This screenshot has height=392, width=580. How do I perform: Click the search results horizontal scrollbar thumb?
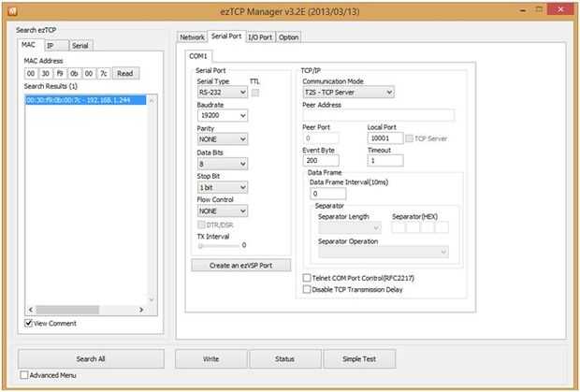point(67,310)
